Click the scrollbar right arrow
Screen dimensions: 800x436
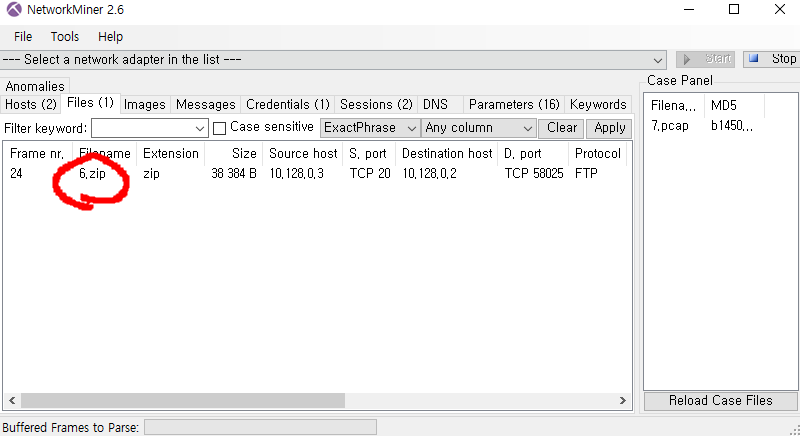(622, 401)
